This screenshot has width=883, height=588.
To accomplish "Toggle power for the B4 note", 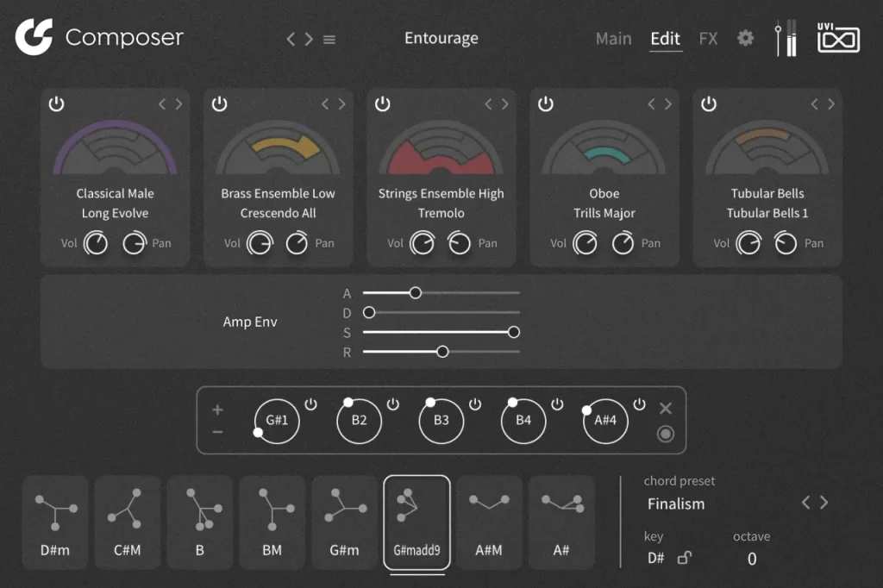I will pos(558,403).
